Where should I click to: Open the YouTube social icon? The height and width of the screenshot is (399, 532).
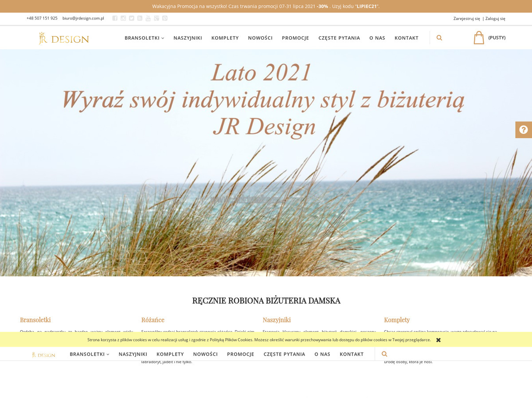148,18
